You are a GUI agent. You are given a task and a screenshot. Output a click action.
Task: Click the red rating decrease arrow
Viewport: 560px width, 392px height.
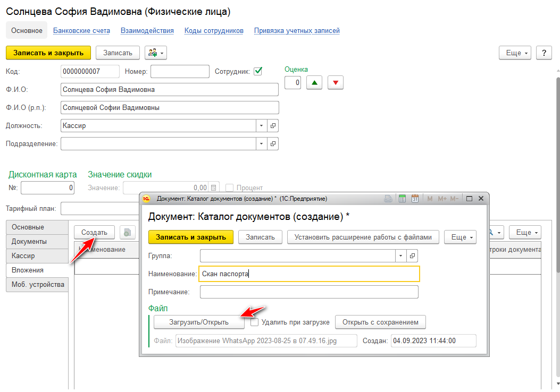(x=336, y=83)
